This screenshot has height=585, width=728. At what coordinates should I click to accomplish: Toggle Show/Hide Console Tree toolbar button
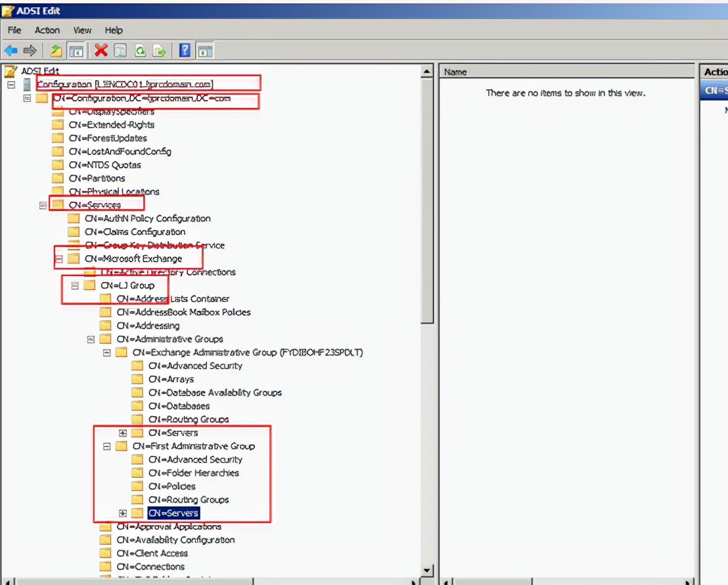(x=76, y=51)
